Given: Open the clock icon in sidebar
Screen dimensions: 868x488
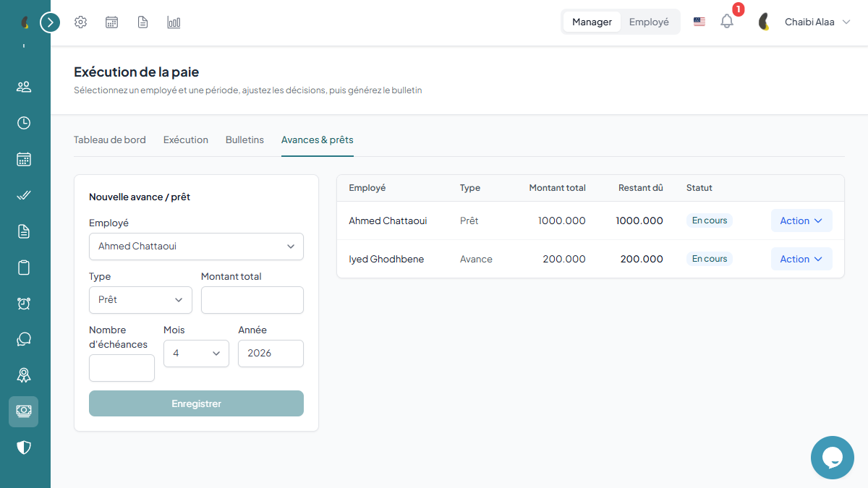Looking at the screenshot, I should pyautogui.click(x=24, y=123).
